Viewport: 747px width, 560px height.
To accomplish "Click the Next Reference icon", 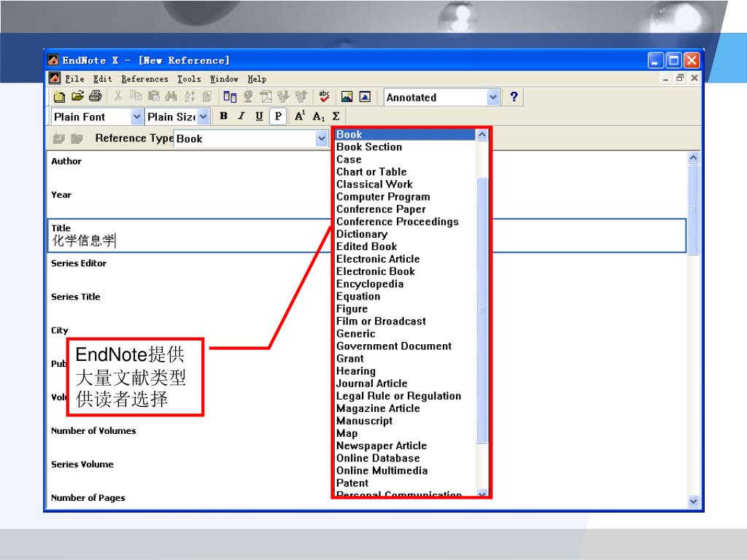I will [77, 139].
